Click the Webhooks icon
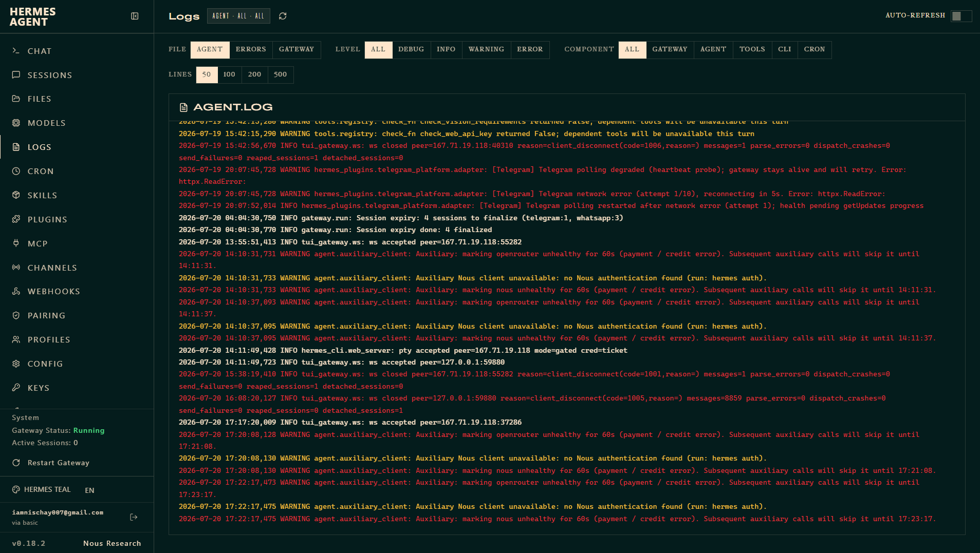Image resolution: width=980 pixels, height=553 pixels. (16, 291)
